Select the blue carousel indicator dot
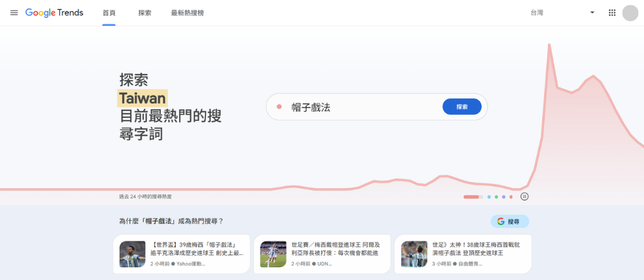Viewport: 644px width, 280px height. (x=489, y=197)
